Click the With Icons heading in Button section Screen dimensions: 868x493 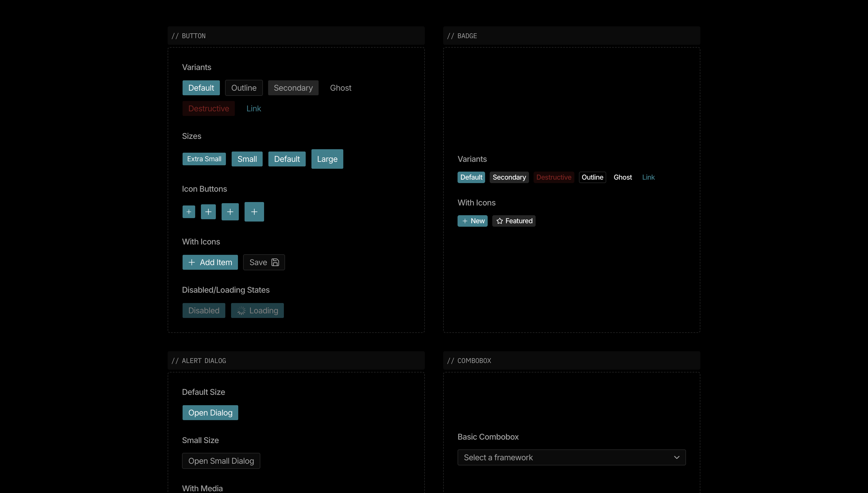pyautogui.click(x=201, y=242)
